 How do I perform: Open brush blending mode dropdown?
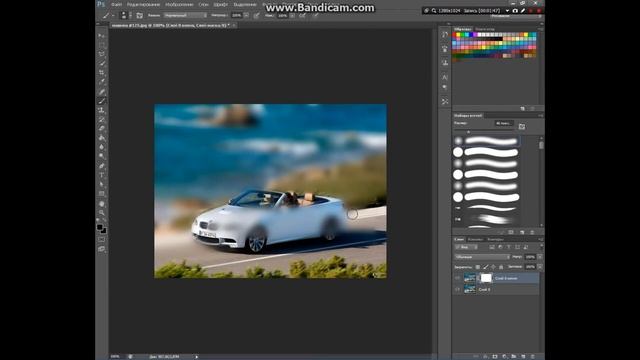pyautogui.click(x=185, y=15)
